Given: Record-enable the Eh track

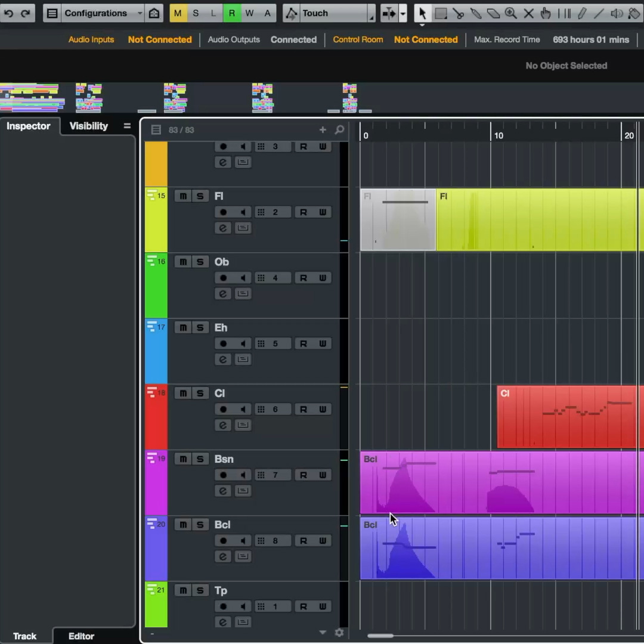Looking at the screenshot, I should pos(223,344).
